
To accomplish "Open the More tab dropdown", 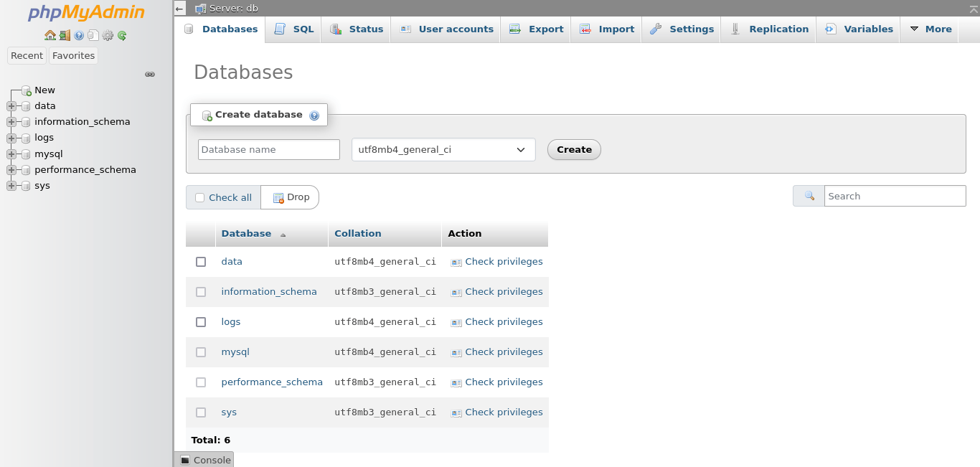I will click(x=930, y=29).
